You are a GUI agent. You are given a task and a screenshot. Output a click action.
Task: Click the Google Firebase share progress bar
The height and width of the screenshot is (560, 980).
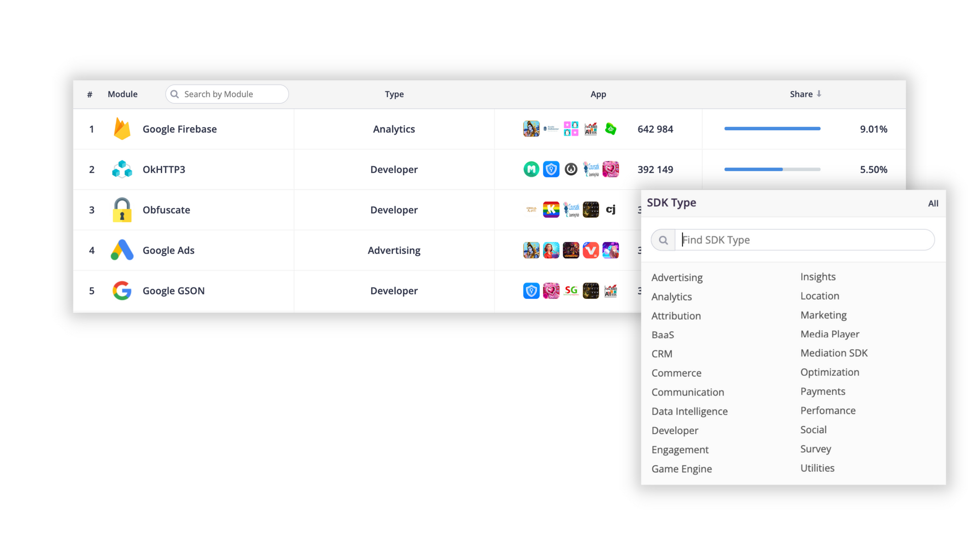772,129
